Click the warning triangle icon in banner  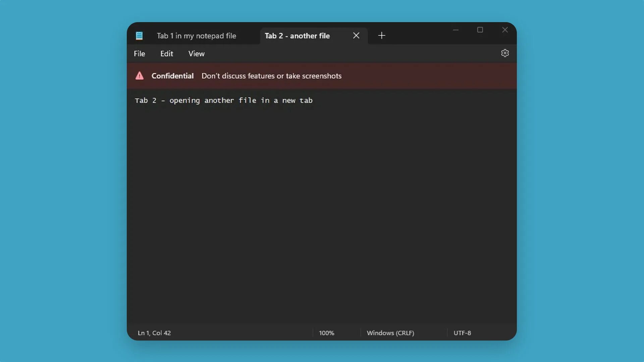click(x=140, y=75)
